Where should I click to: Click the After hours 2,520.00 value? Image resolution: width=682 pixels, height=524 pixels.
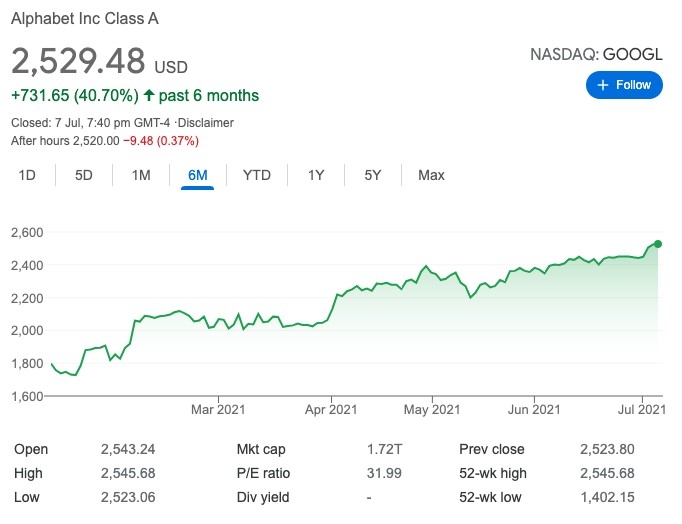65,141
